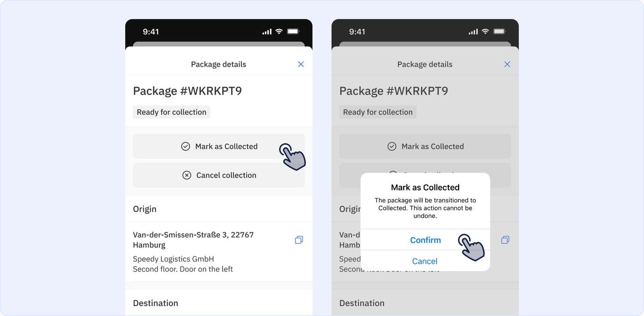This screenshot has width=644, height=316.
Task: Click the left Origin section header
Action: click(145, 209)
